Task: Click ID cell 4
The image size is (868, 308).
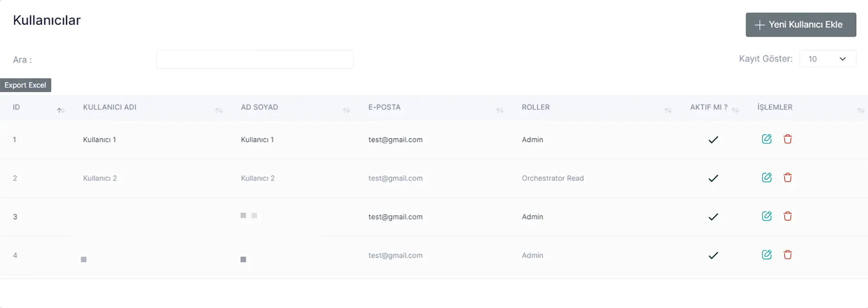Action: (x=15, y=256)
